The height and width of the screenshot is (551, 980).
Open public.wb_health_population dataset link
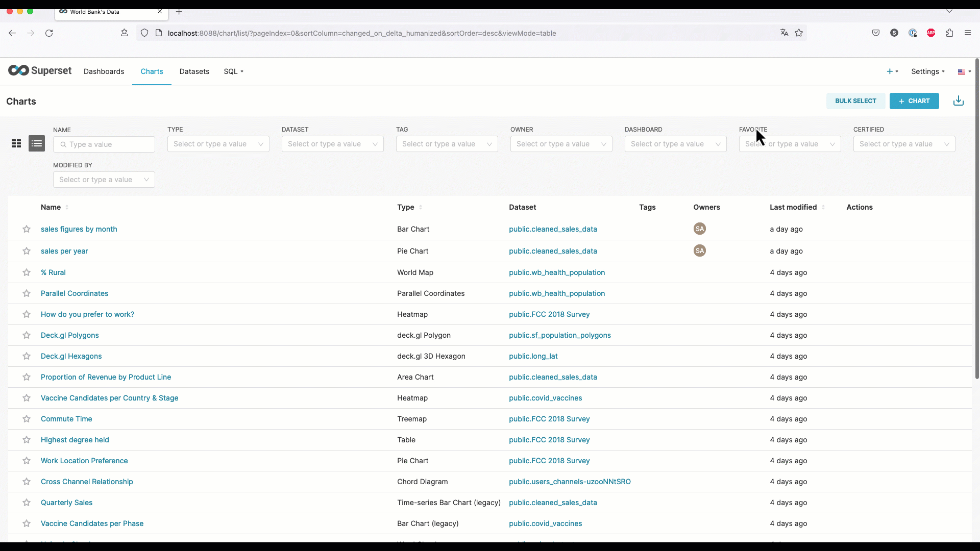(x=557, y=272)
